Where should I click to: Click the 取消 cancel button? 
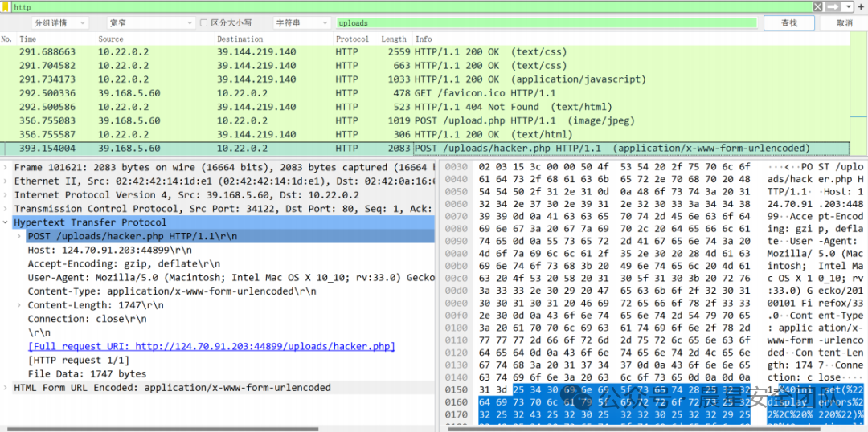(x=844, y=23)
